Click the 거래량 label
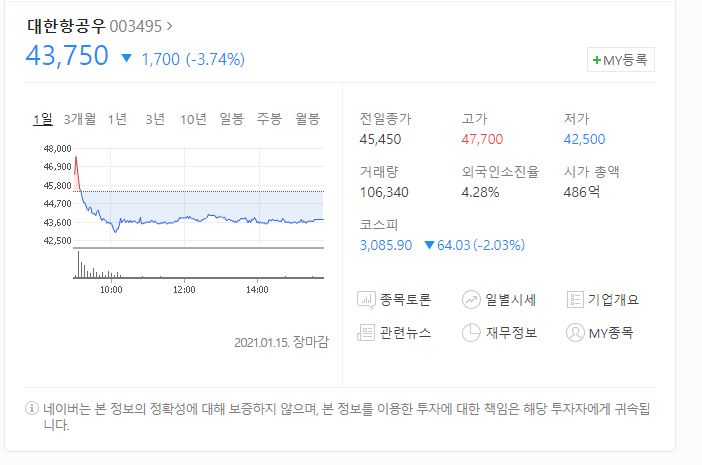The width and height of the screenshot is (702, 465). 379,172
